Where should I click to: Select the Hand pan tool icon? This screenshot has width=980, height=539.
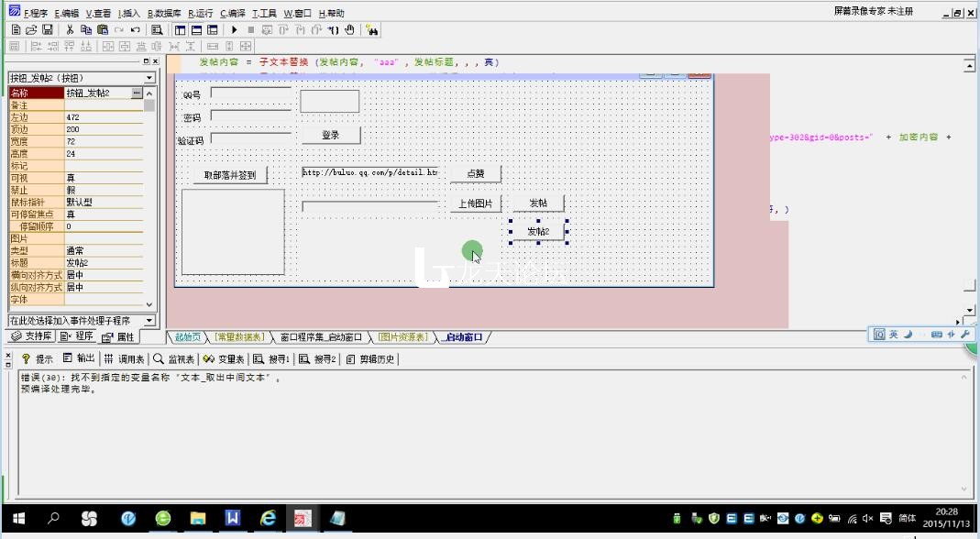[351, 30]
